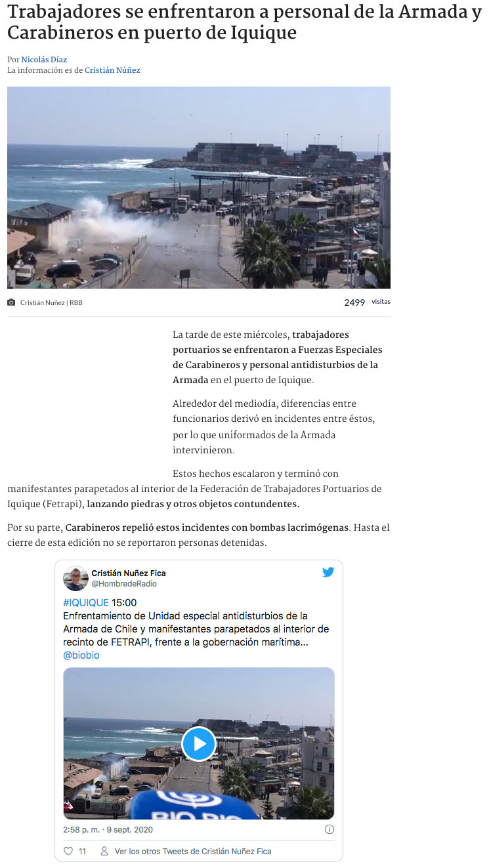Screen dimensions: 489x868
Task: Open tweet timestamp 9 sept. 2020
Action: coord(108,829)
